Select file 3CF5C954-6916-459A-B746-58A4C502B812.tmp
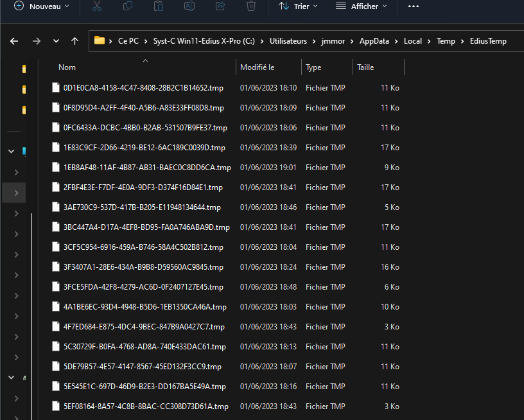Screen dimensions: 524x420 (x=143, y=247)
